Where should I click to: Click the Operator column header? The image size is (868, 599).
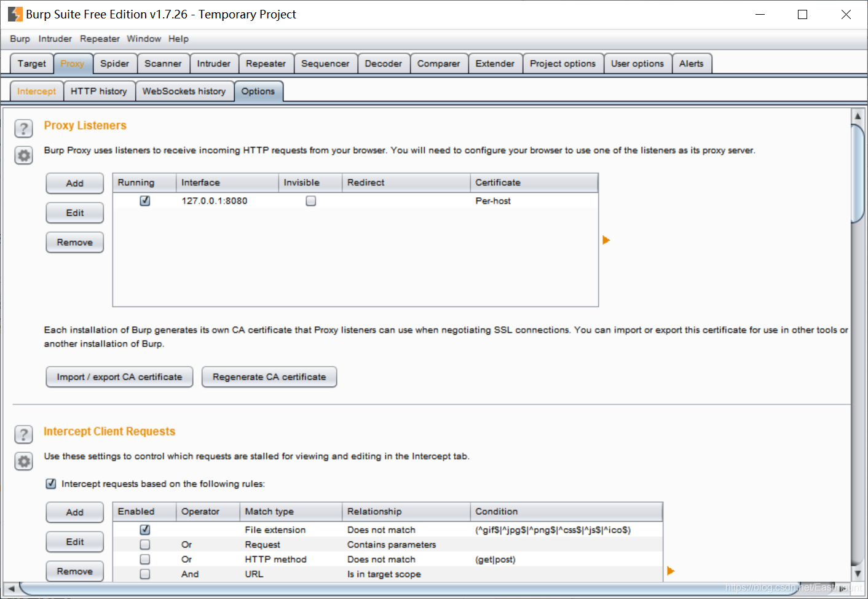click(208, 511)
